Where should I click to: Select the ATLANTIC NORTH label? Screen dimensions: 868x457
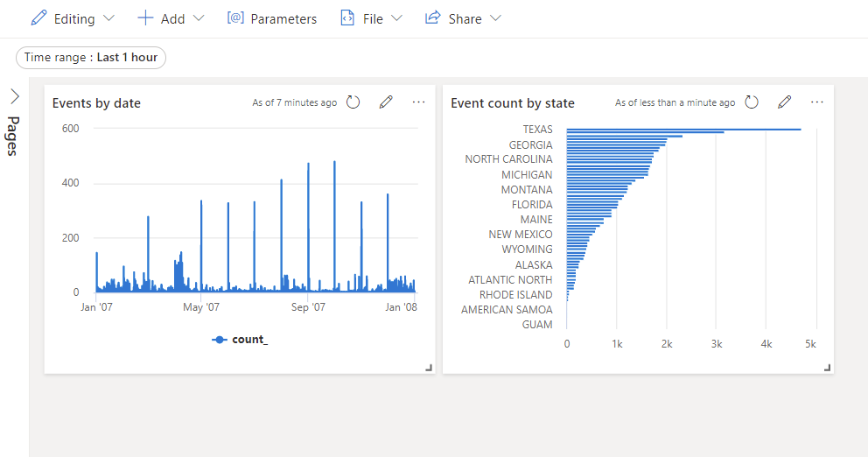(x=510, y=280)
